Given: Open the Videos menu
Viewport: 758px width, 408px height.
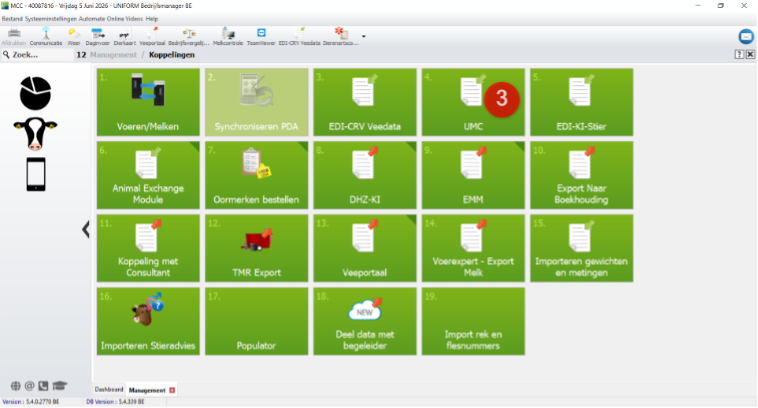Looking at the screenshot, I should (134, 19).
